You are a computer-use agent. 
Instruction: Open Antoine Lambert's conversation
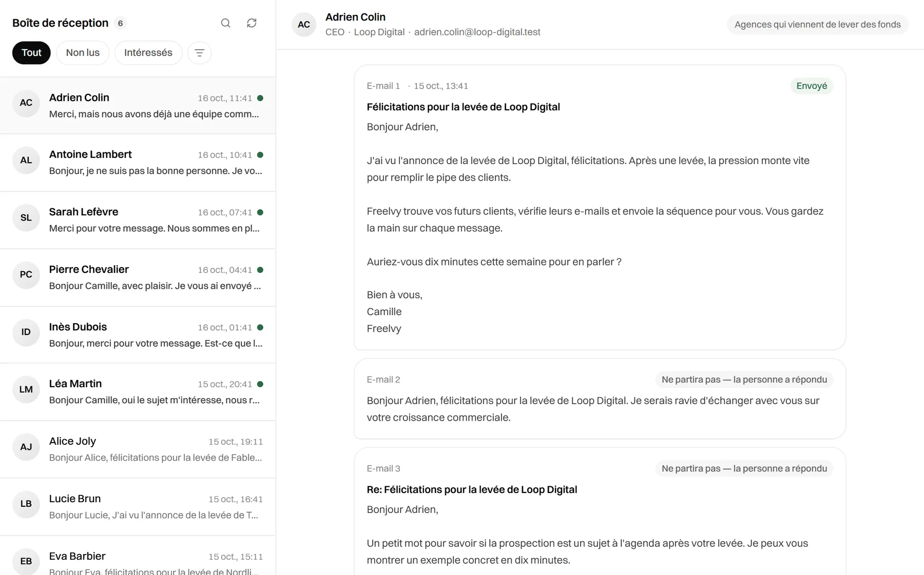pos(138,163)
